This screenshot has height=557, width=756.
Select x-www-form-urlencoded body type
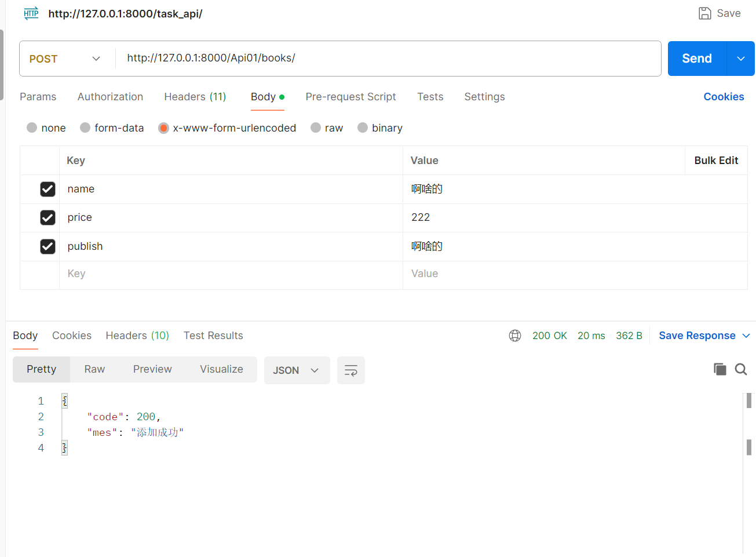(163, 128)
